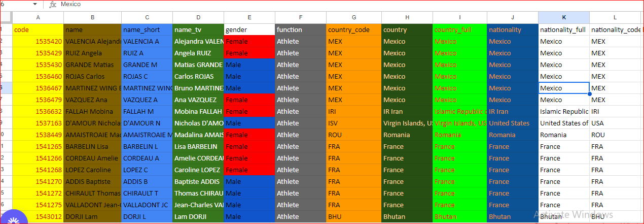Click the 'gender' header cell
Screen dimensions: 644x224
(249, 29)
